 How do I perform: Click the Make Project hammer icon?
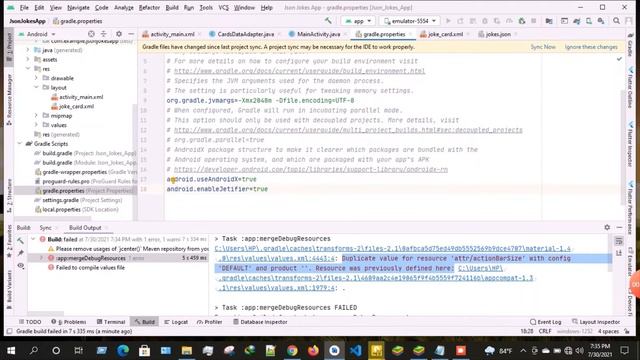click(x=328, y=21)
